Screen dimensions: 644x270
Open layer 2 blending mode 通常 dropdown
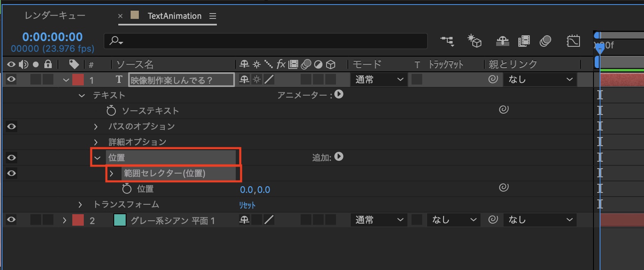click(379, 220)
